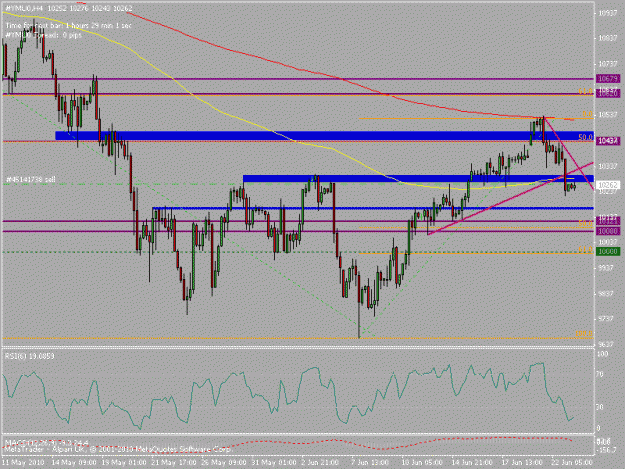Click the '11 May 2010' date label
This screenshot has height=469, width=625.
(x=23, y=463)
